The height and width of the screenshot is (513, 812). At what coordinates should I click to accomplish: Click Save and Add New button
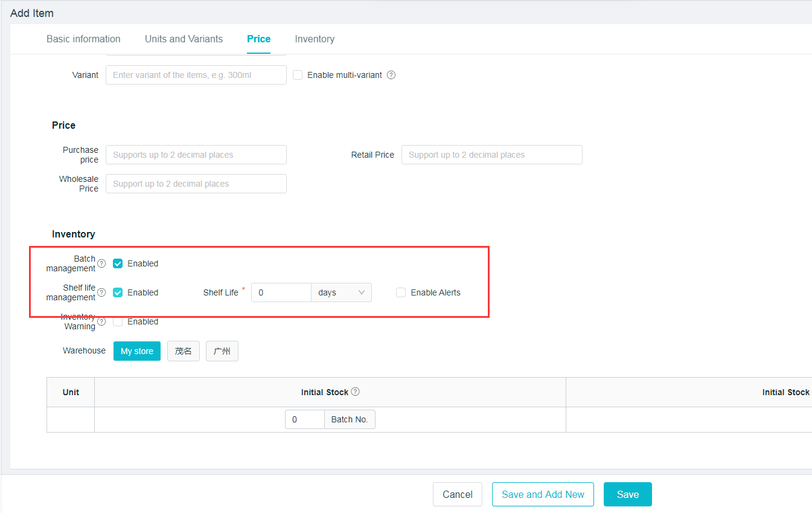(543, 494)
